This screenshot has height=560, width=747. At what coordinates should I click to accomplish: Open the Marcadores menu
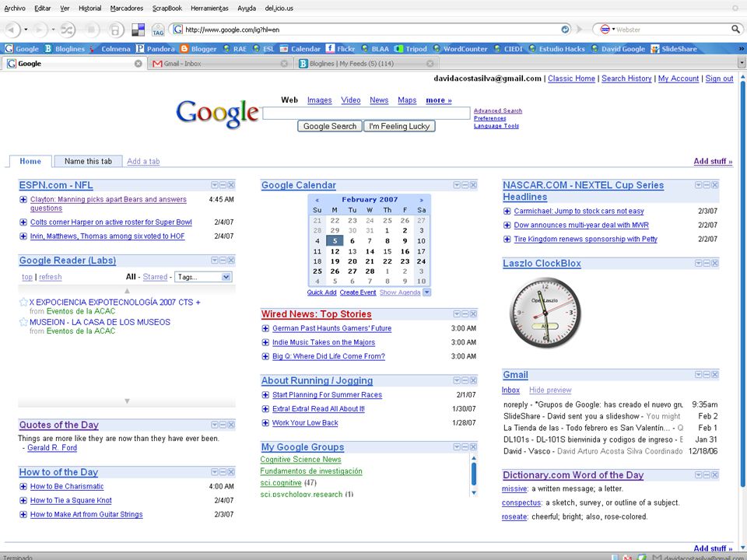pos(127,8)
